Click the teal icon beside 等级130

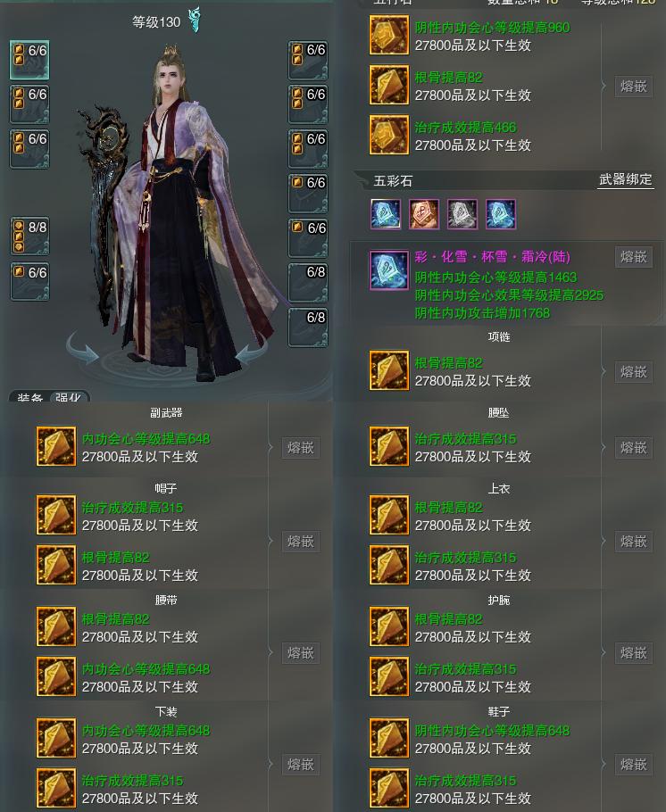coord(195,21)
